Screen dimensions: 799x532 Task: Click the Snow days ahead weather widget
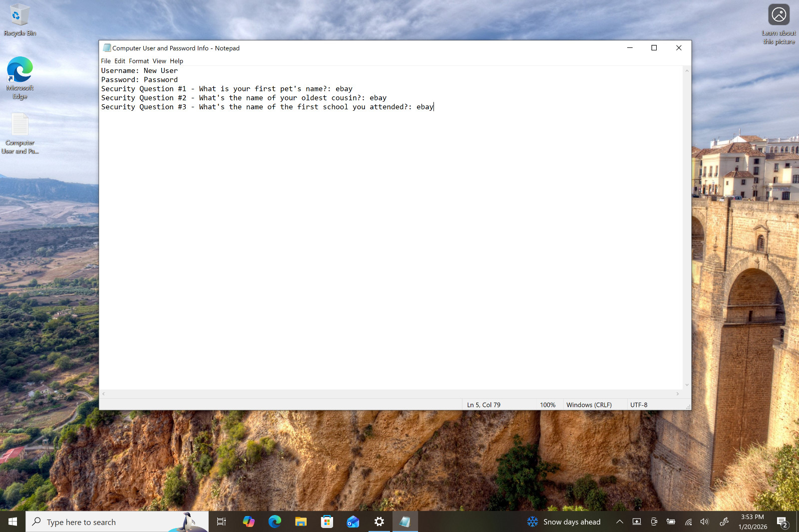coord(564,522)
